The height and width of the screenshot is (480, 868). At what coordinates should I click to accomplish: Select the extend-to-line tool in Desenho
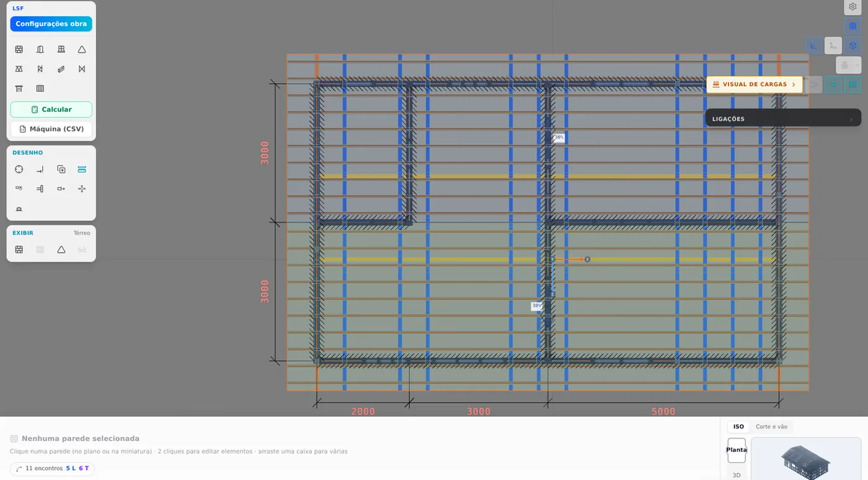[40, 169]
